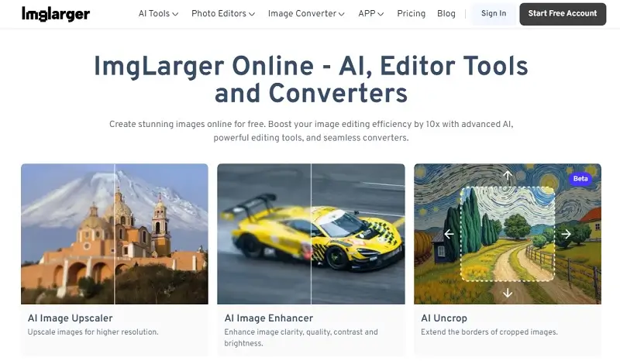Click the Beta badge on AI Uncrop
The image size is (620, 364).
pos(580,179)
